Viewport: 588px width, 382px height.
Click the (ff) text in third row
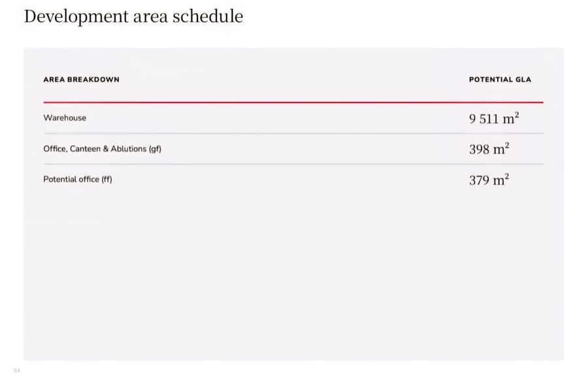pyautogui.click(x=106, y=180)
